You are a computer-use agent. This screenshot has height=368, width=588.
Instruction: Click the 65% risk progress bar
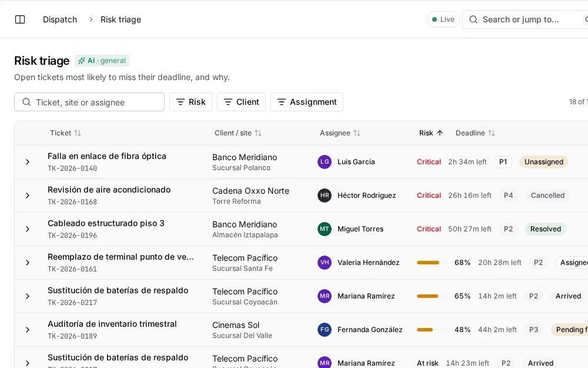click(433, 296)
